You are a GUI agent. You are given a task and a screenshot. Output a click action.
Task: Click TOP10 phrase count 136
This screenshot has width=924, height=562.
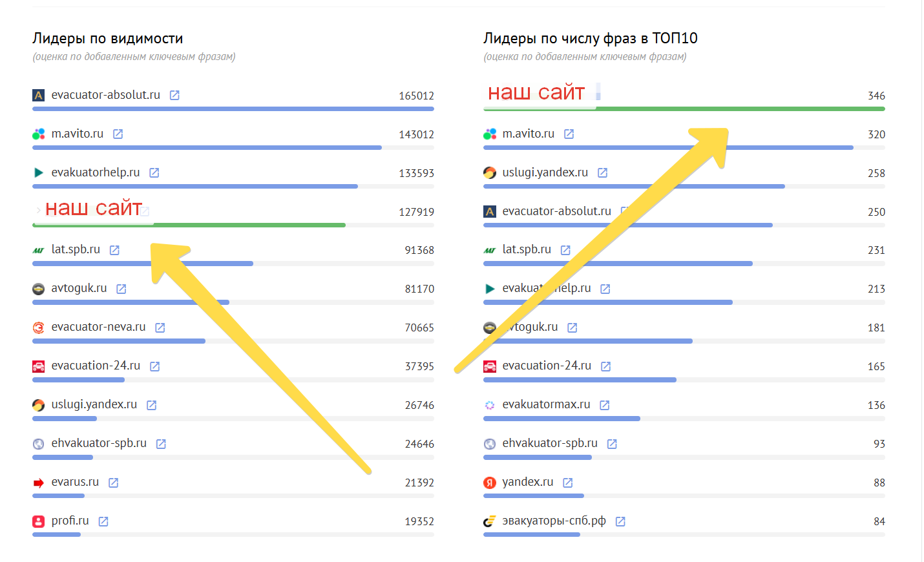tap(876, 405)
